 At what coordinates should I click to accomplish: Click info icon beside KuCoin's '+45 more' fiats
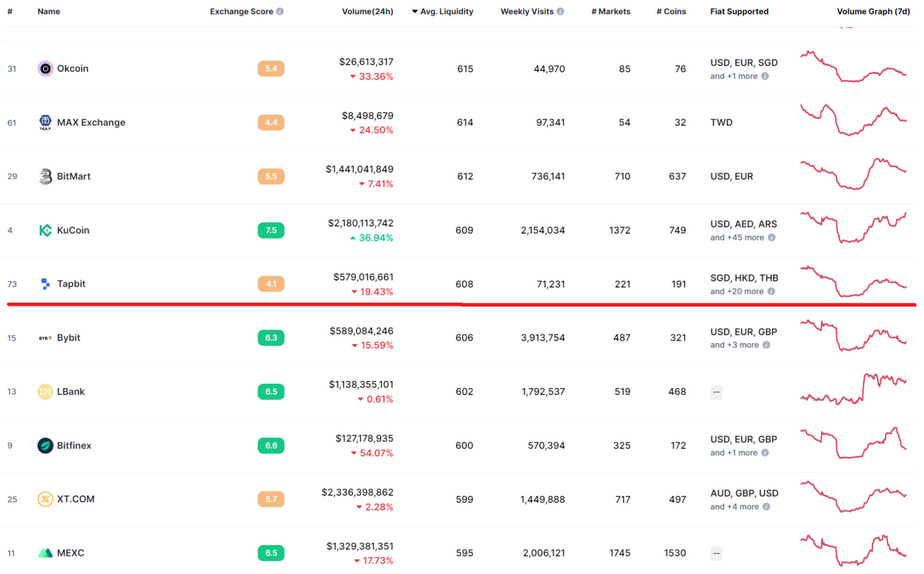772,237
